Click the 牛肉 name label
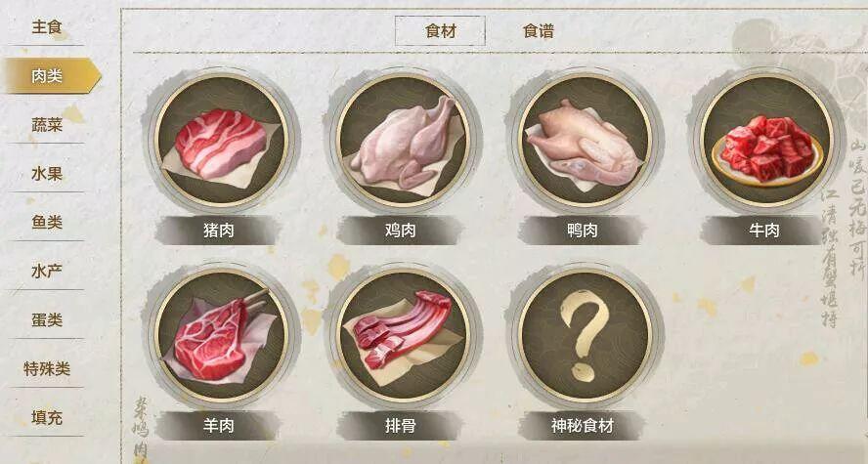 [764, 231]
